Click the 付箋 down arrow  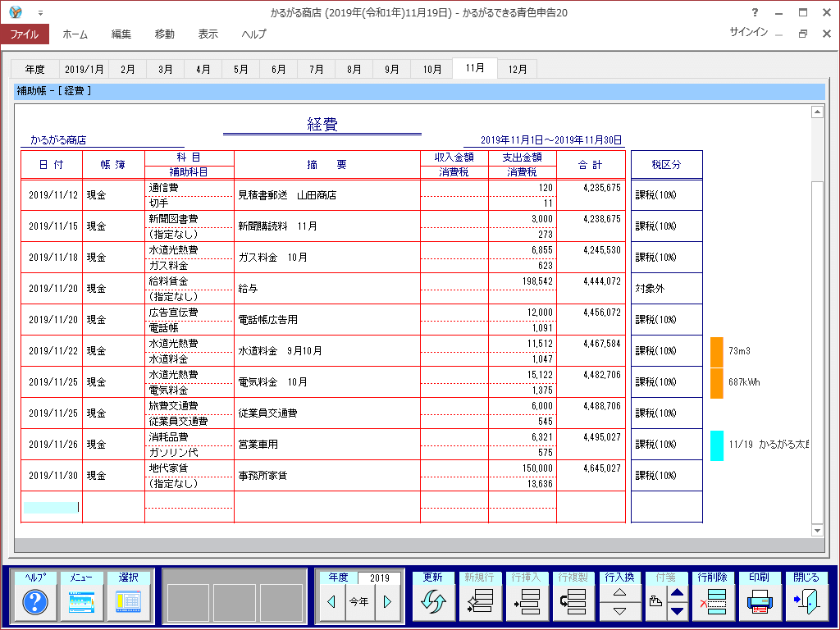click(x=677, y=611)
